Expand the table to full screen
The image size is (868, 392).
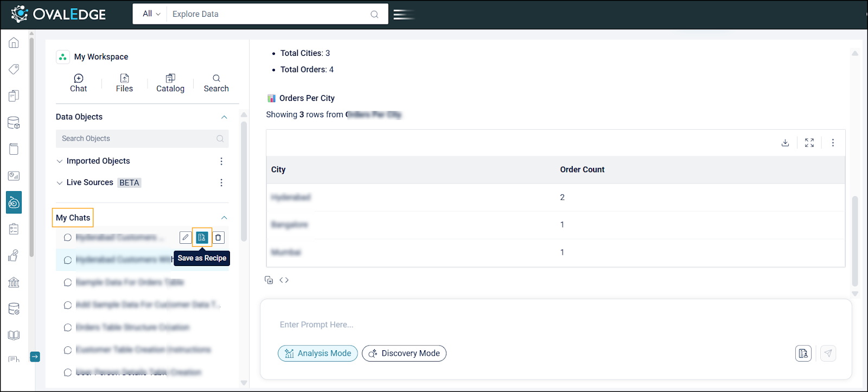tap(809, 143)
